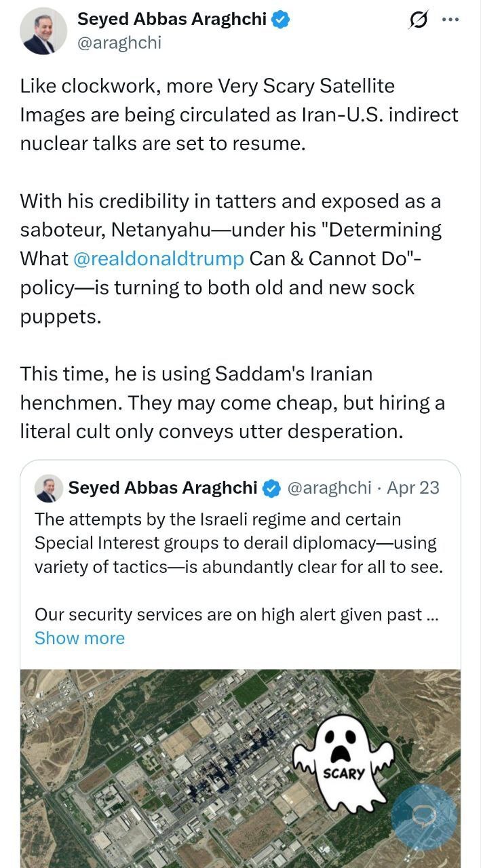The height and width of the screenshot is (868, 481).
Task: Tap the paragraph about Saddam's Iranian henchmen
Action: coord(232,403)
